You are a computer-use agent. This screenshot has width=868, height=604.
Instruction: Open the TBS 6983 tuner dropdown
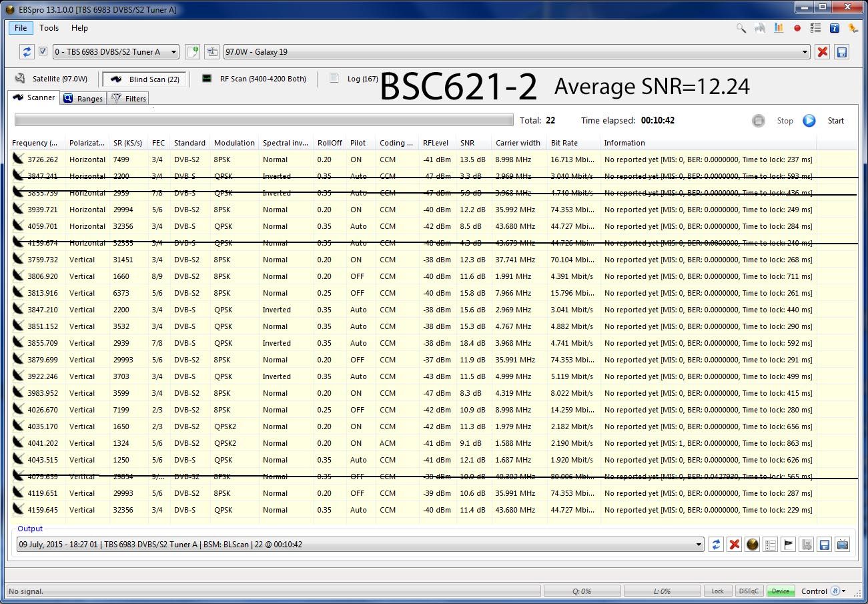[115, 51]
